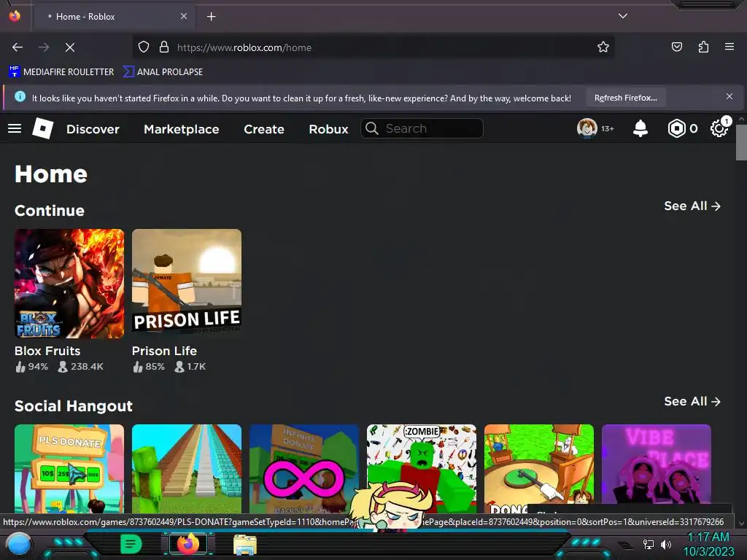Open the Infinite Donate game thumbnail

[x=304, y=469]
